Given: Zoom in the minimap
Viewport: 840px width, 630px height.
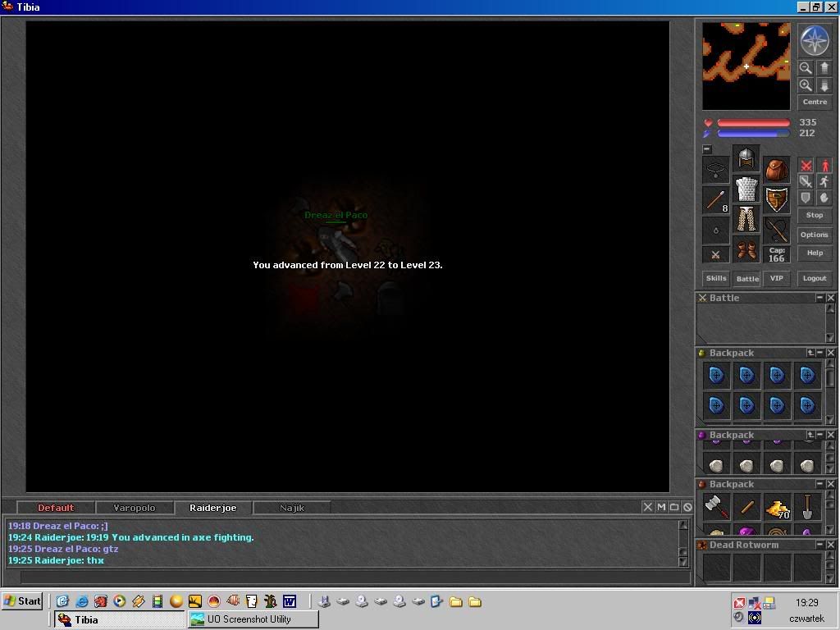Looking at the screenshot, I should click(x=806, y=85).
